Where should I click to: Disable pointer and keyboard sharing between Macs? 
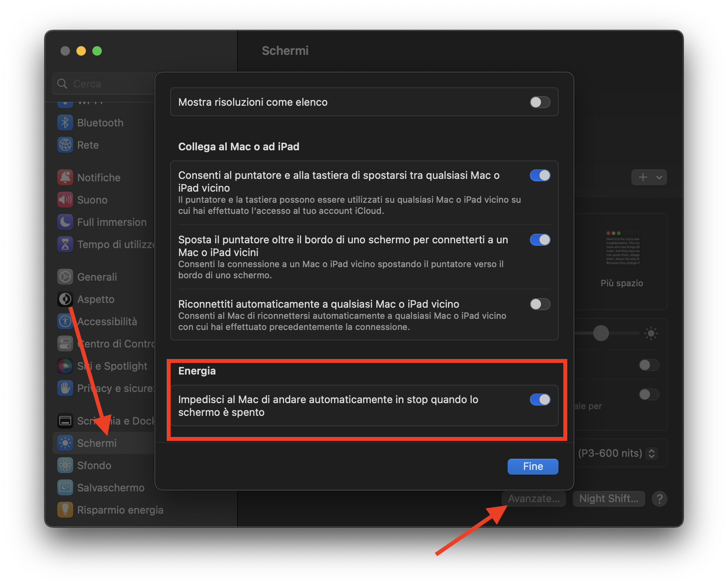pyautogui.click(x=540, y=175)
